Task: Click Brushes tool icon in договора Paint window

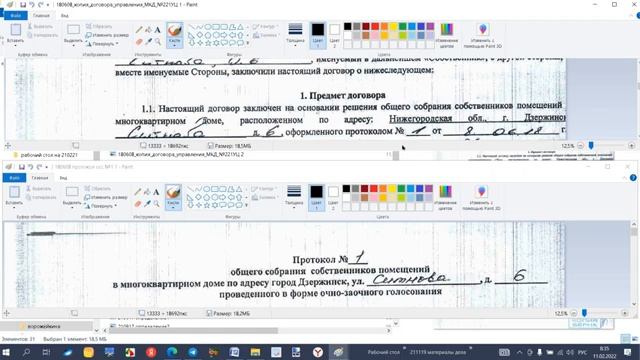Action: pyautogui.click(x=175, y=31)
